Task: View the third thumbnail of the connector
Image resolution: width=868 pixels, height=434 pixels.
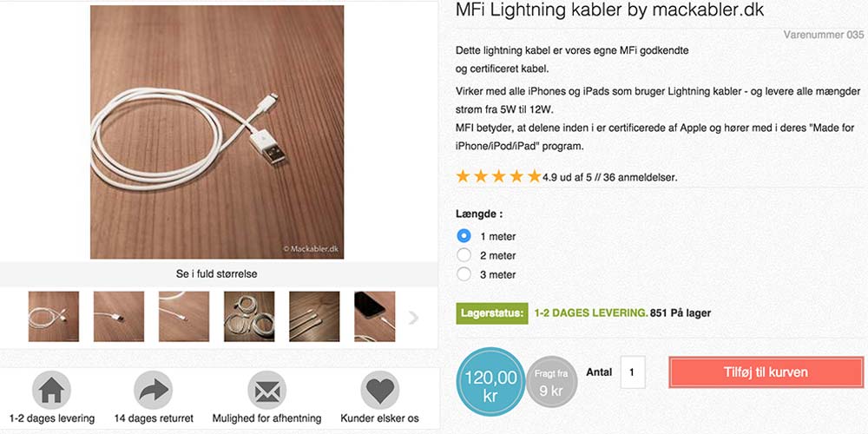Action: (184, 317)
